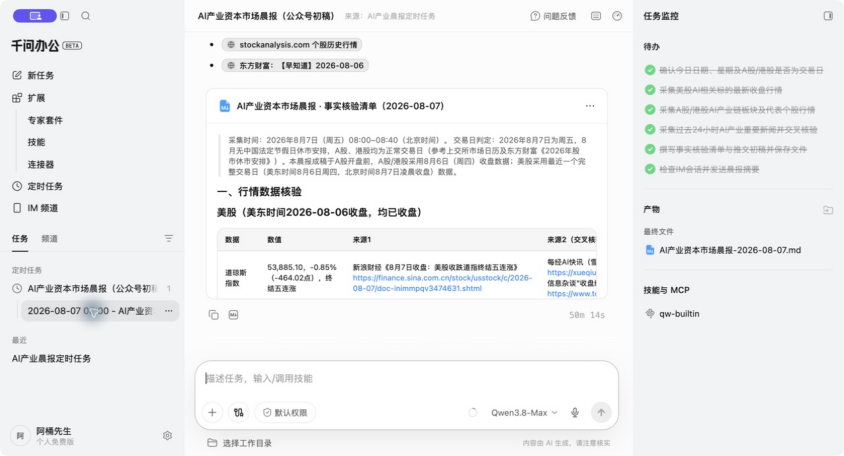
Task: Select the 2026-08-07 task run entry
Action: coord(100,311)
